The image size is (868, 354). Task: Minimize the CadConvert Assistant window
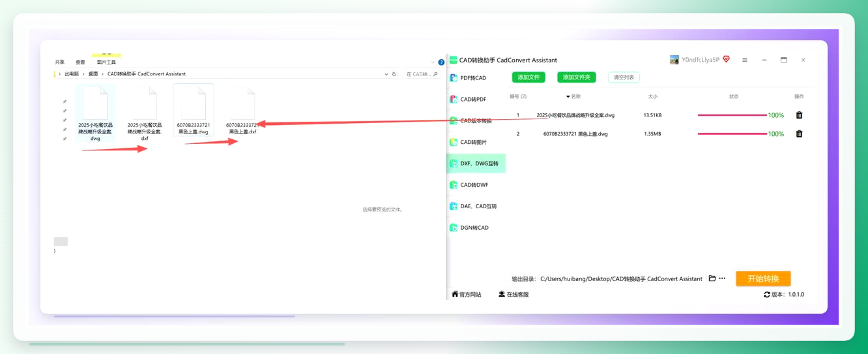[x=764, y=60]
